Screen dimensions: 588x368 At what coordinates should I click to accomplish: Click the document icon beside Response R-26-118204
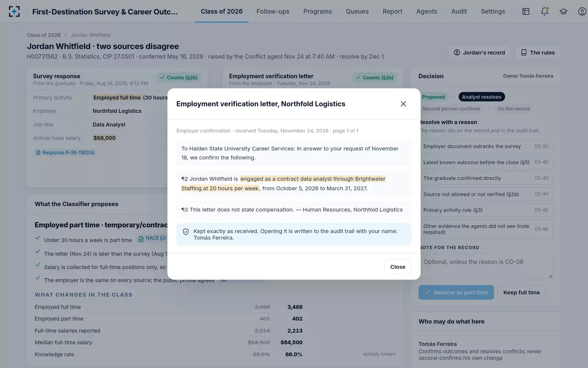tap(38, 153)
